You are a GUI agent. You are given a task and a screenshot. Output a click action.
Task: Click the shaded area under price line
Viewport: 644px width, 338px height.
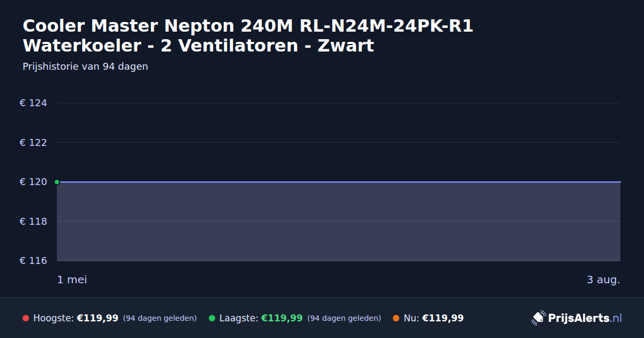pos(339,222)
